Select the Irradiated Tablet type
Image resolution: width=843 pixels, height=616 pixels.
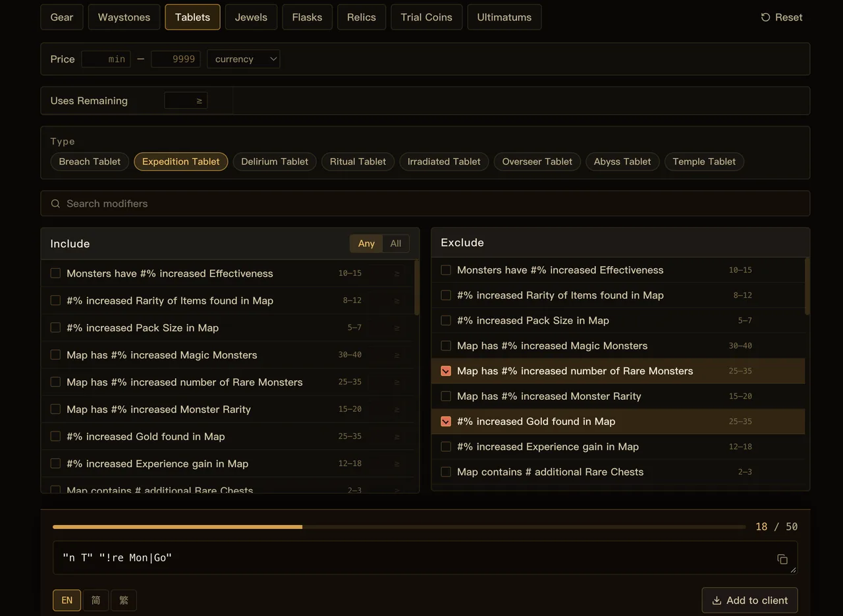coord(444,161)
